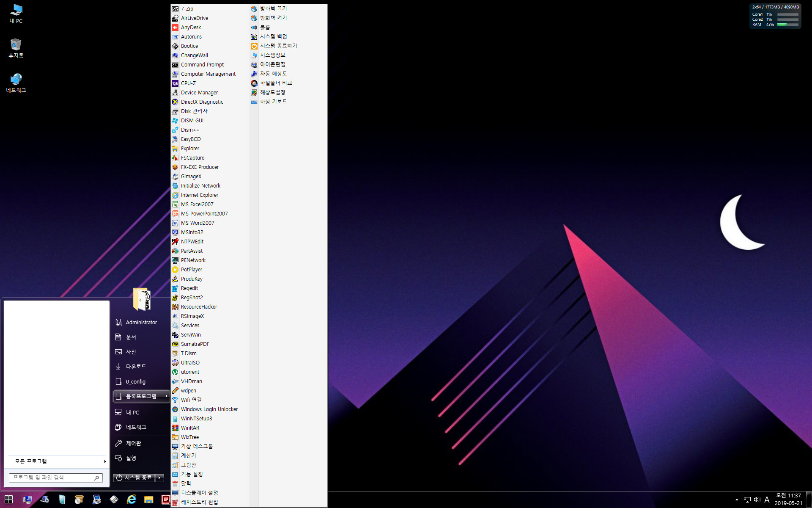
Task: Open DirectX Diagnostic tool
Action: click(x=210, y=102)
